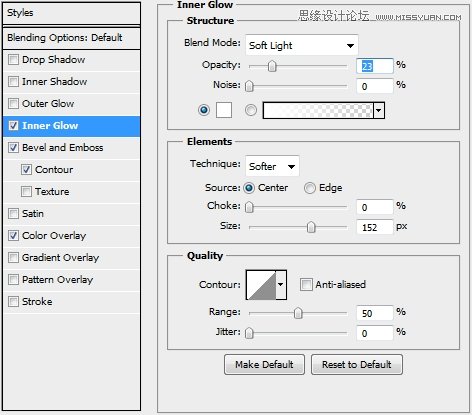472x415 pixels.
Task: Click the Size value field
Action: tap(375, 227)
